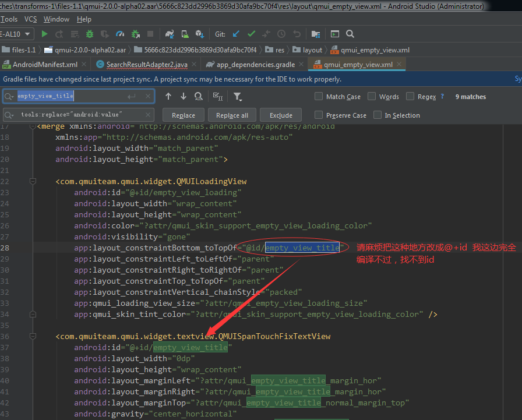Select the Debug tool icon
The image size is (522, 420).
(x=90, y=34)
